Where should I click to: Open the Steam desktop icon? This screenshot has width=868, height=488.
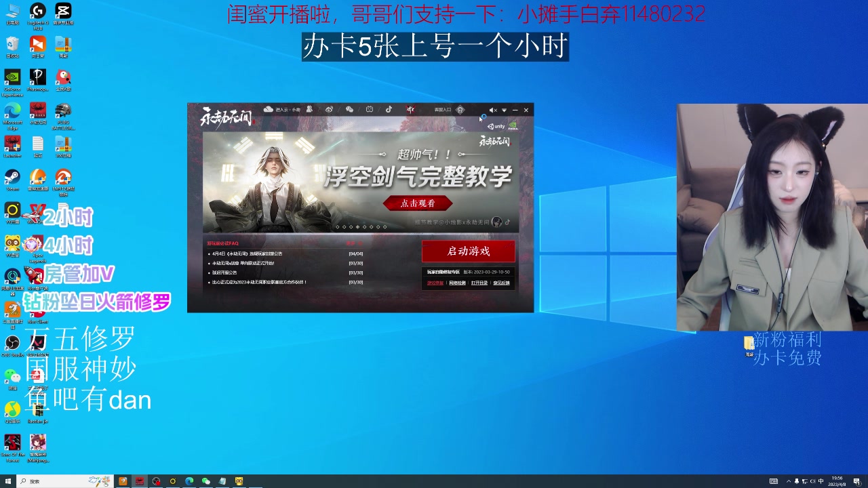point(12,180)
